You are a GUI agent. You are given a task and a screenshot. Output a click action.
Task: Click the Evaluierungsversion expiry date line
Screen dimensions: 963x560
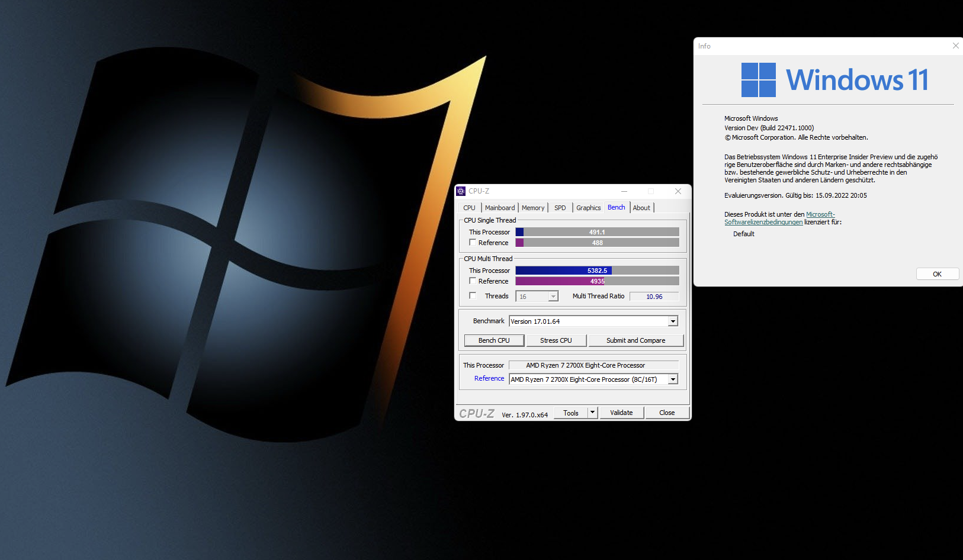[795, 195]
